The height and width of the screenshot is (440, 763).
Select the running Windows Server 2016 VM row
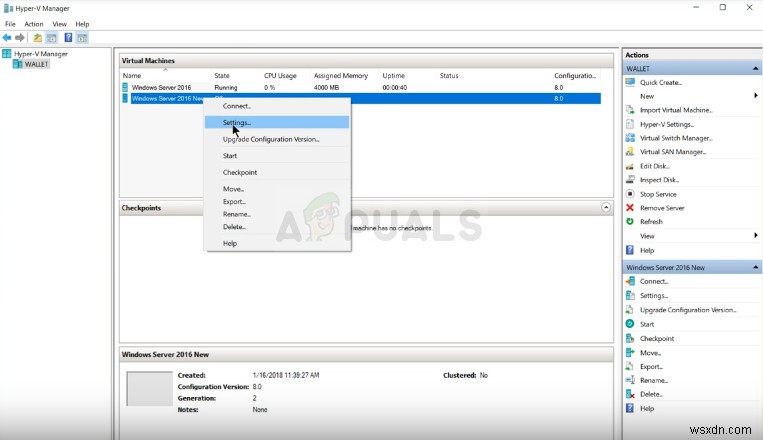click(360, 88)
